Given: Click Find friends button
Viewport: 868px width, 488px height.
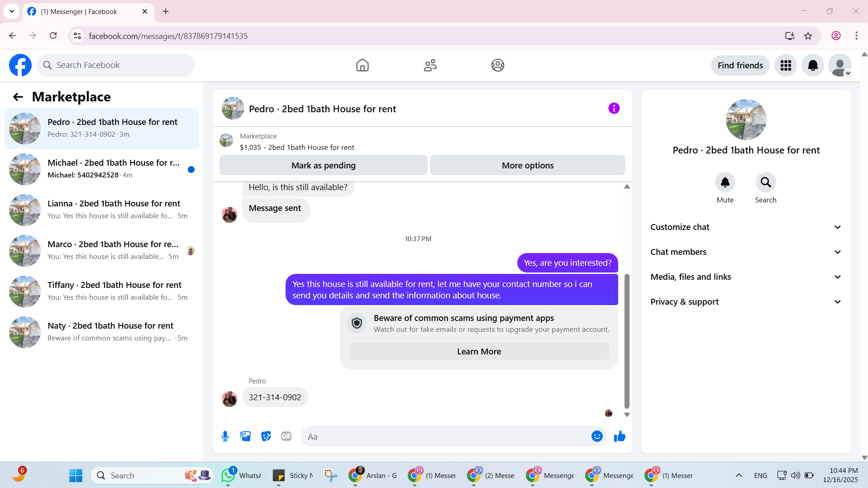Looking at the screenshot, I should (x=740, y=65).
